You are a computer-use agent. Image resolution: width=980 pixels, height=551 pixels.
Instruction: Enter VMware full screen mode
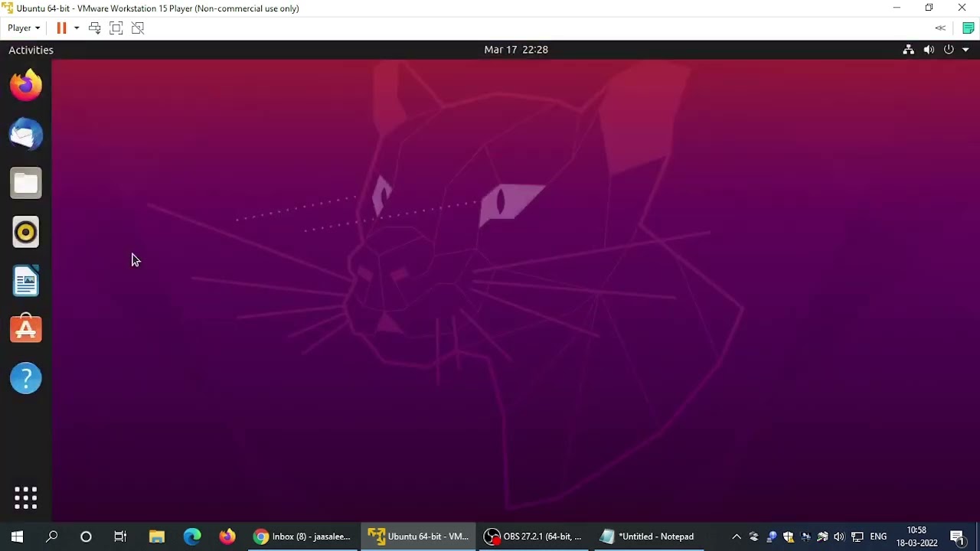(x=116, y=28)
